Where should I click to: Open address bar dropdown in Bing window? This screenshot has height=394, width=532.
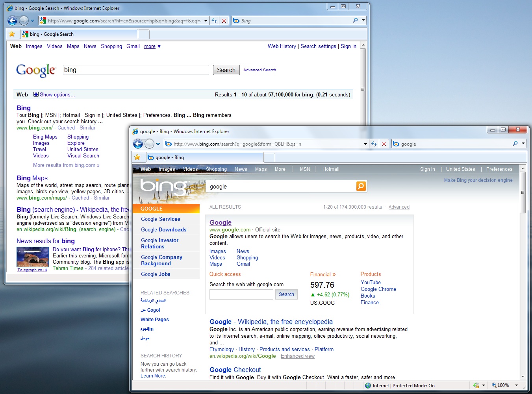point(365,144)
